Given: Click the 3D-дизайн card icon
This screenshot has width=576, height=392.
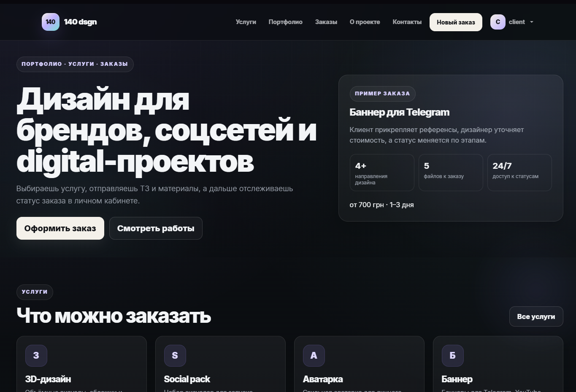Looking at the screenshot, I should pos(36,356).
